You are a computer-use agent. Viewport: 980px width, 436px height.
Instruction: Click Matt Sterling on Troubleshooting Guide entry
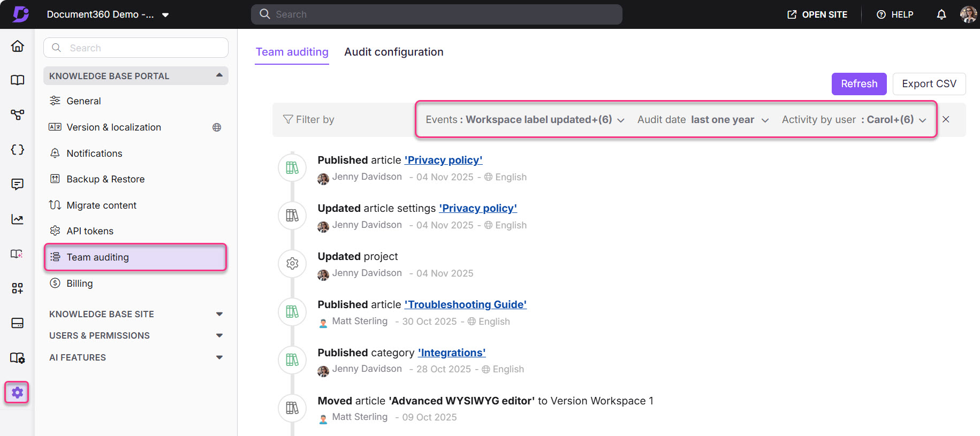pos(360,321)
